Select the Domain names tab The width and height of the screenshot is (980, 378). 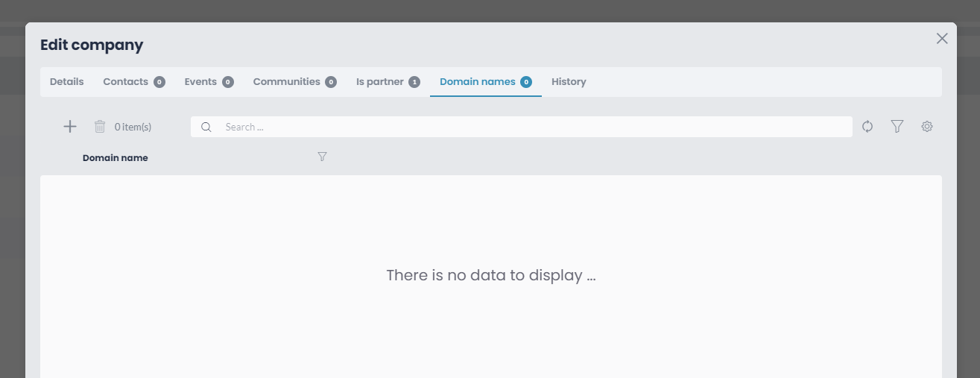point(486,82)
